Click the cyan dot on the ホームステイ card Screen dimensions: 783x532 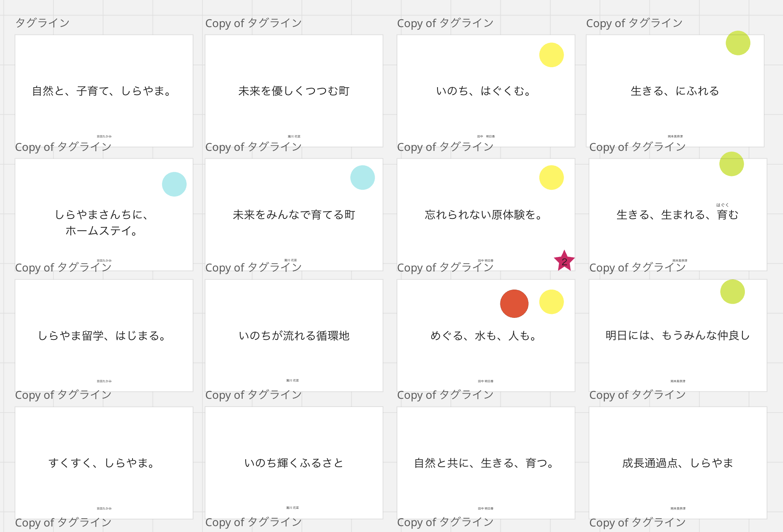coord(174,184)
